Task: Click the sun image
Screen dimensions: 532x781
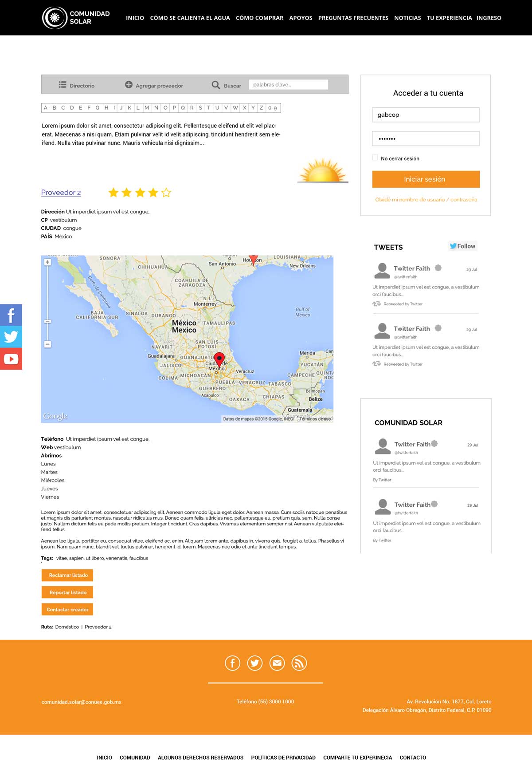Action: click(x=323, y=171)
